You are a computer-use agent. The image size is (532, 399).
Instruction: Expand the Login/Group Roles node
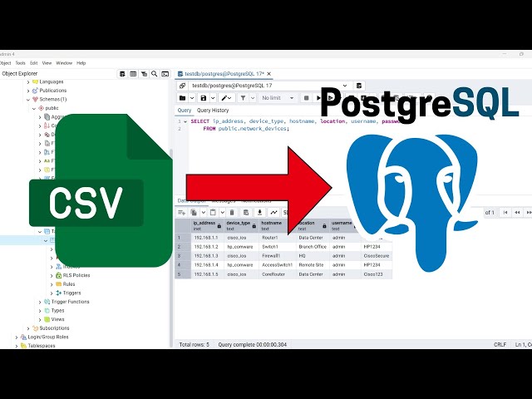coord(17,337)
